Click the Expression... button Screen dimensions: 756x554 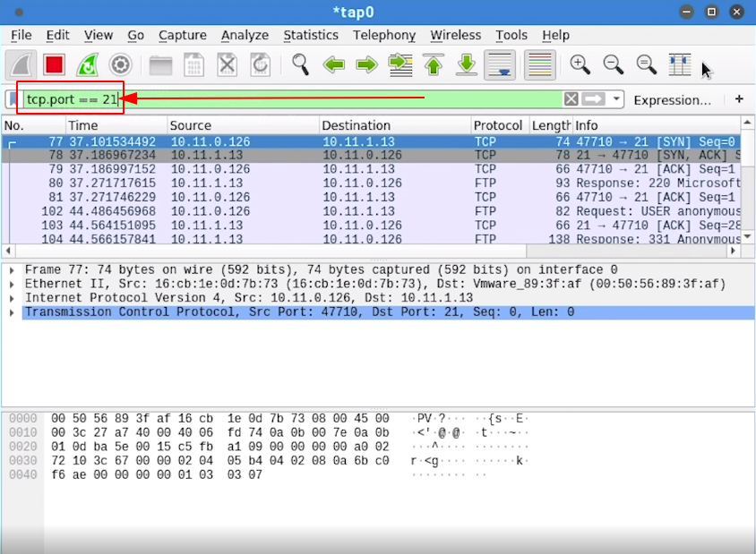coord(672,100)
